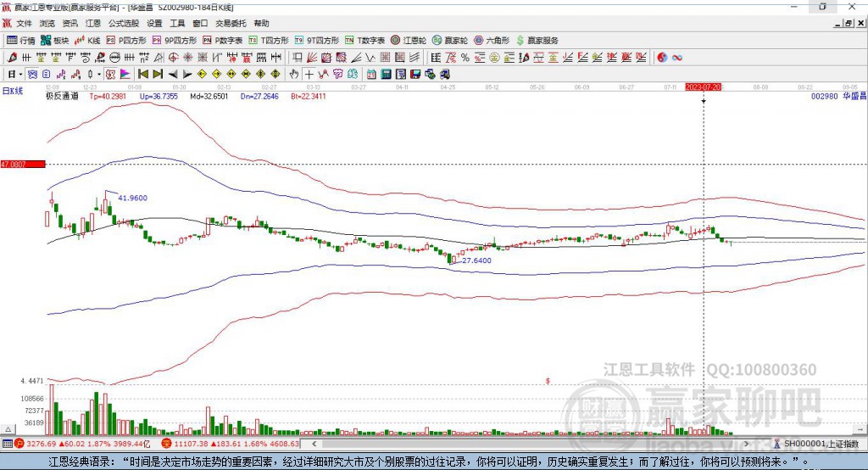This screenshot has height=470, width=868.
Task: Open the 资讯 menu
Action: [70, 23]
